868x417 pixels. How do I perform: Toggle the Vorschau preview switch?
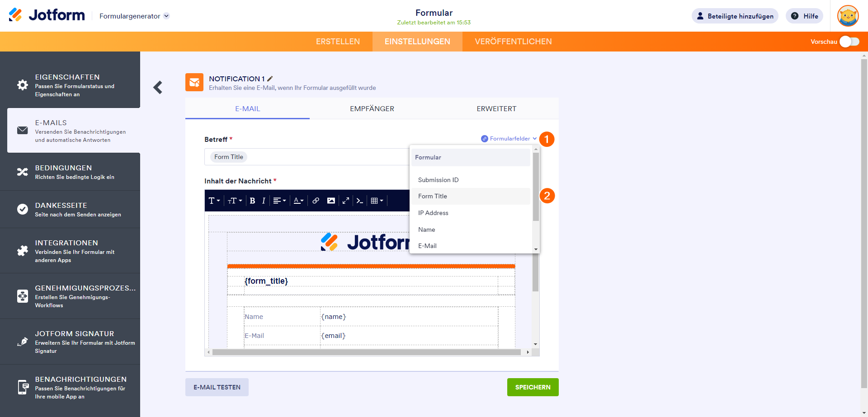coord(849,42)
